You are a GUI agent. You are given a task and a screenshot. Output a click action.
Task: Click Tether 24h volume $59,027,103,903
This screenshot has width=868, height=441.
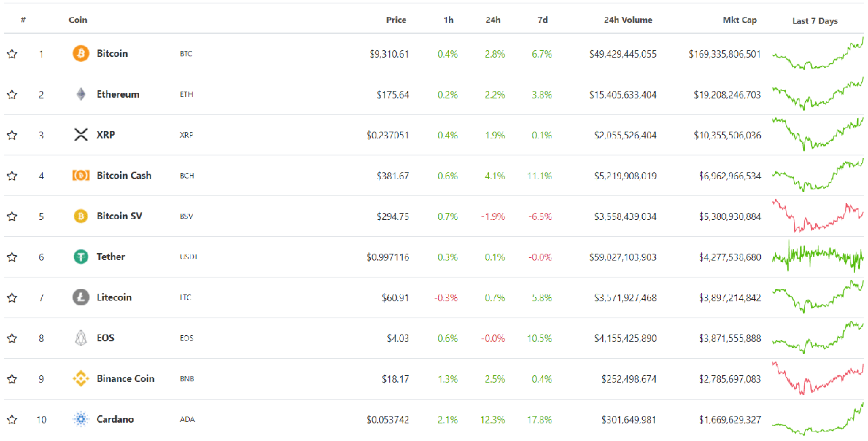pyautogui.click(x=623, y=258)
